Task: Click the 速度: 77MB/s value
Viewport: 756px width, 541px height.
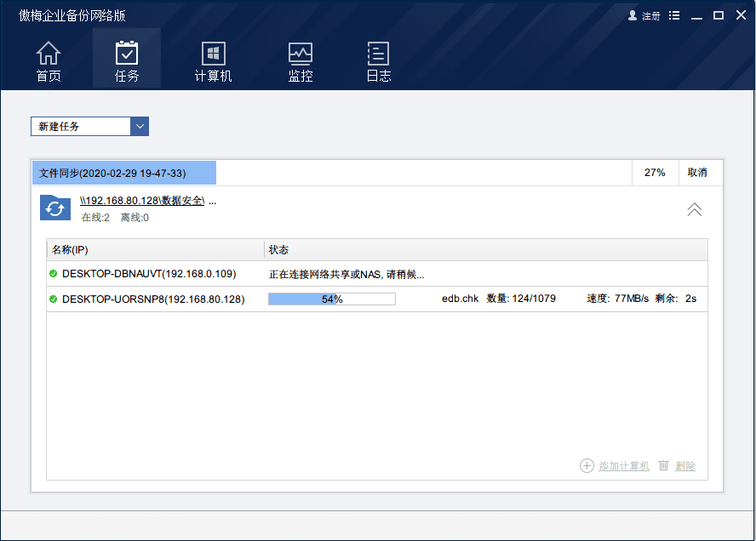Action: pos(617,299)
